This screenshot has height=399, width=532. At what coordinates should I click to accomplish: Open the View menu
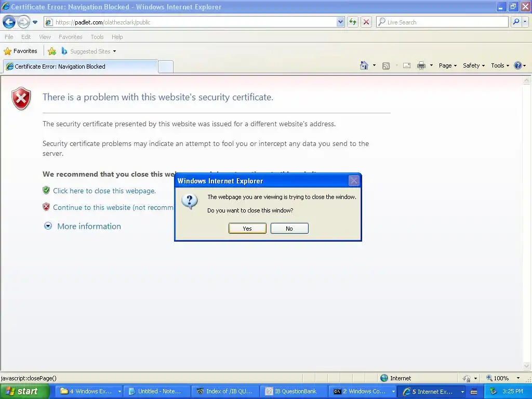pyautogui.click(x=45, y=37)
